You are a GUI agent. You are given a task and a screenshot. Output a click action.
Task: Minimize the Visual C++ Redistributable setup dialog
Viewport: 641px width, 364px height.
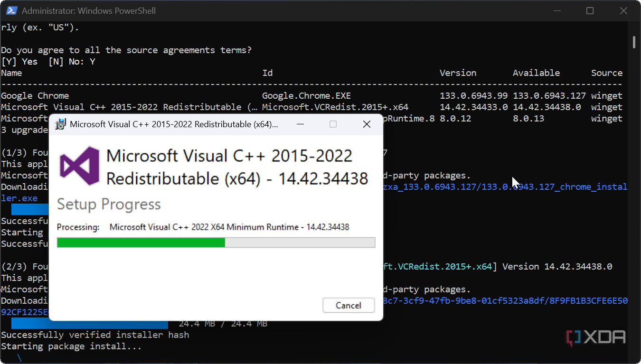click(301, 124)
